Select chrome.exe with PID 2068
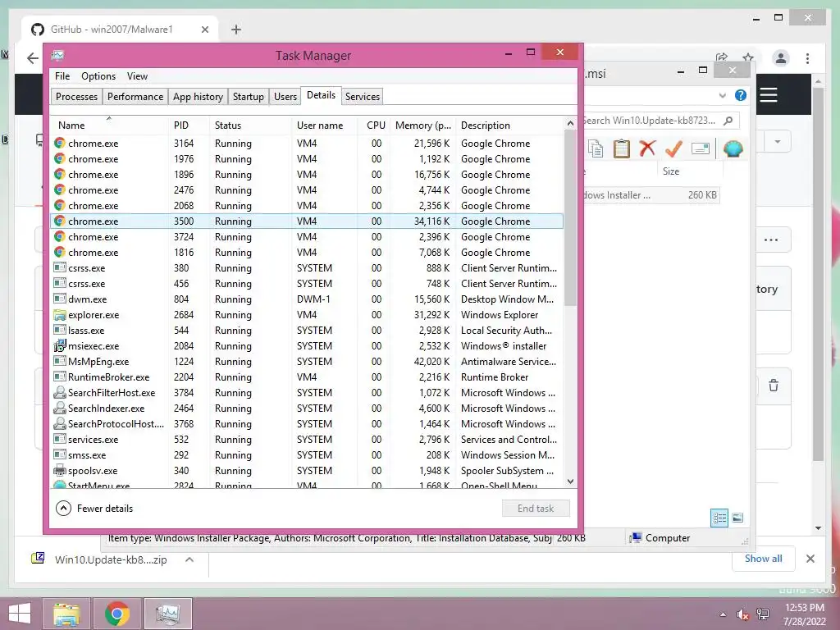This screenshot has height=630, width=840. pyautogui.click(x=307, y=205)
